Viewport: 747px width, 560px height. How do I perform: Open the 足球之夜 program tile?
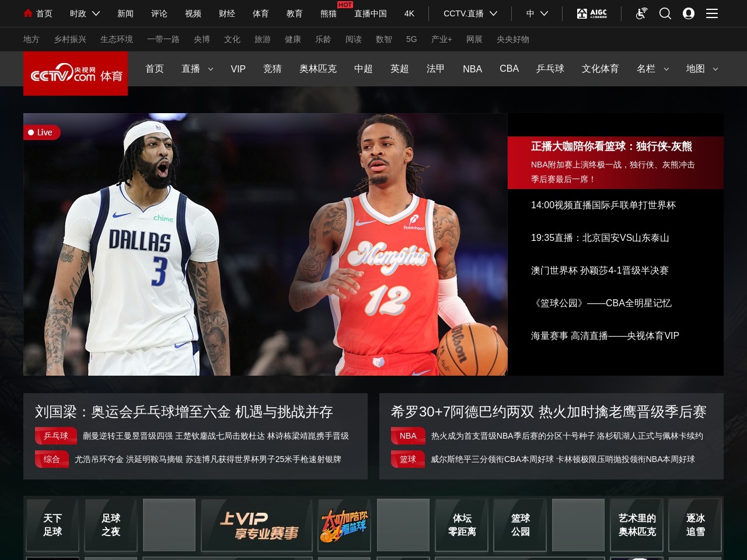coord(111,525)
